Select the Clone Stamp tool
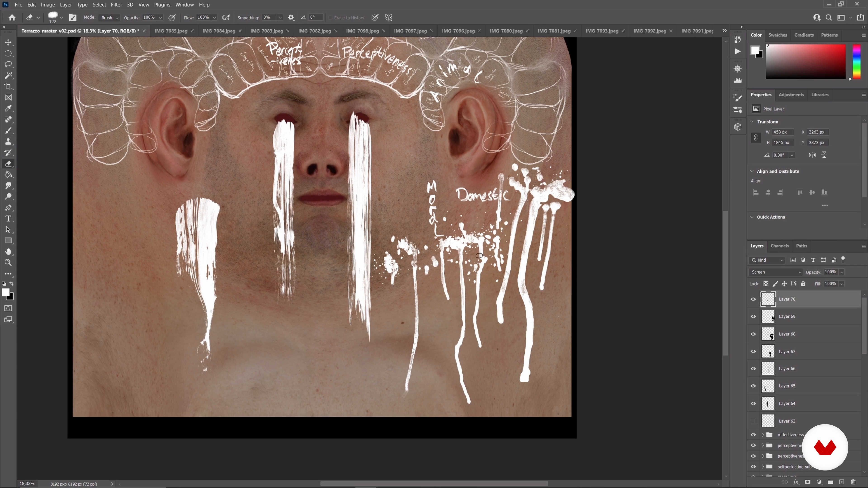Screen dimensions: 868x488 click(8, 141)
